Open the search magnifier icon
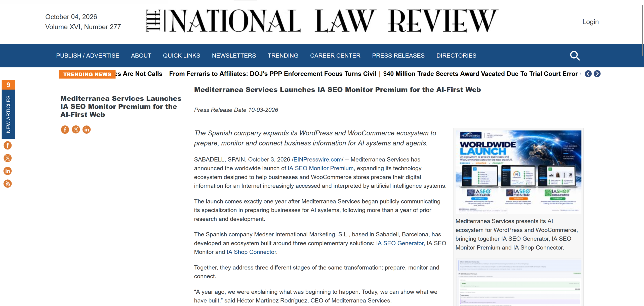The width and height of the screenshot is (644, 306). [575, 56]
